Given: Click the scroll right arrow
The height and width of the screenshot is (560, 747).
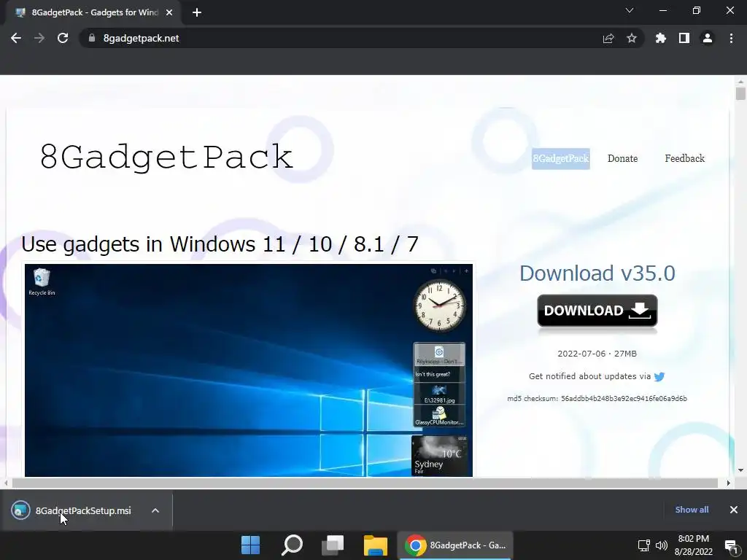Looking at the screenshot, I should 729,483.
